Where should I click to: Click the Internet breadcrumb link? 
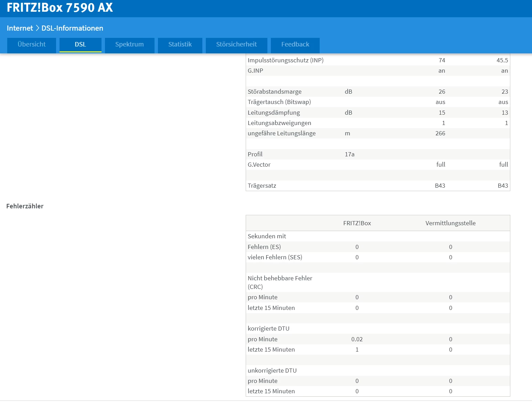(20, 28)
